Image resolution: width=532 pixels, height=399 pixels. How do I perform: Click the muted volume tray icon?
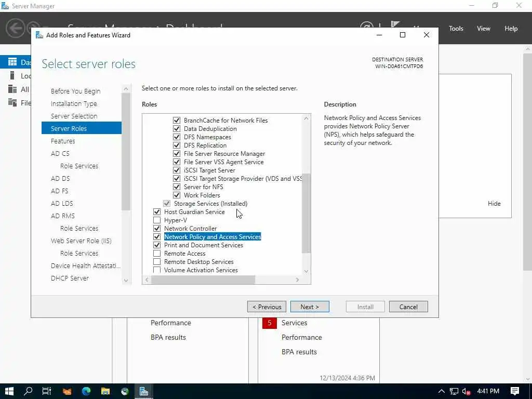[467, 392]
